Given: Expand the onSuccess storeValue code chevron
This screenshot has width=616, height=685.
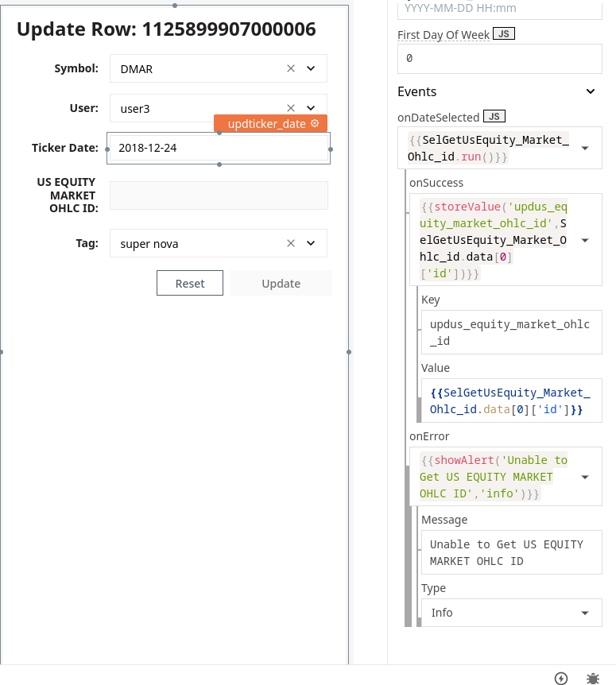Looking at the screenshot, I should 586,239.
